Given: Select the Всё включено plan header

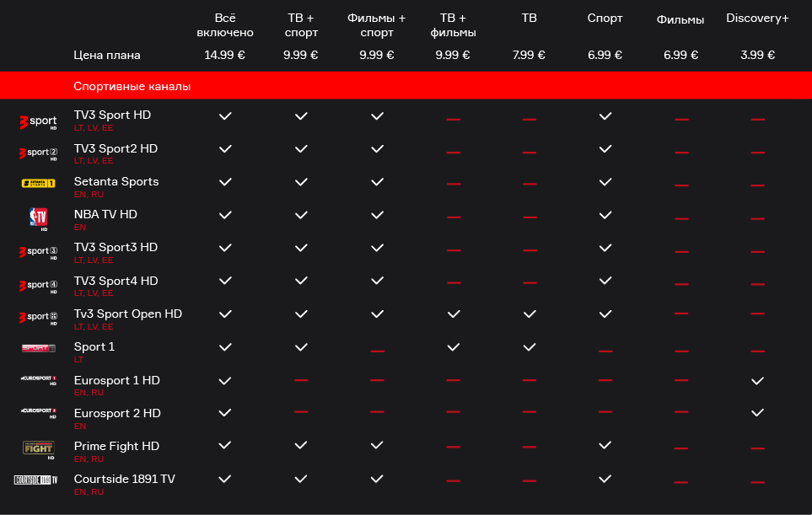Looking at the screenshot, I should coord(225,25).
